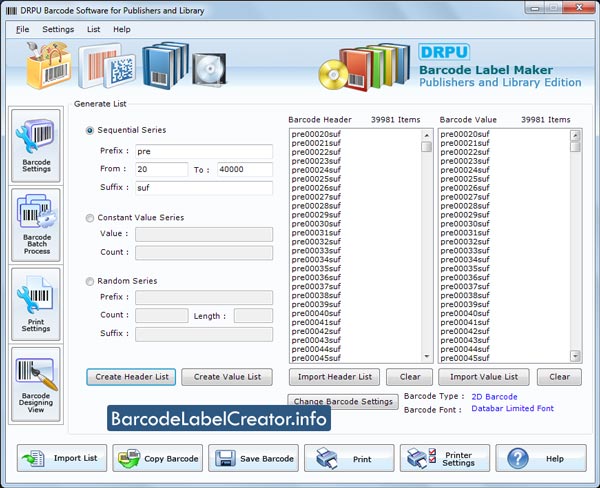Select Random Series radio button
This screenshot has height=488, width=600.
(x=90, y=282)
